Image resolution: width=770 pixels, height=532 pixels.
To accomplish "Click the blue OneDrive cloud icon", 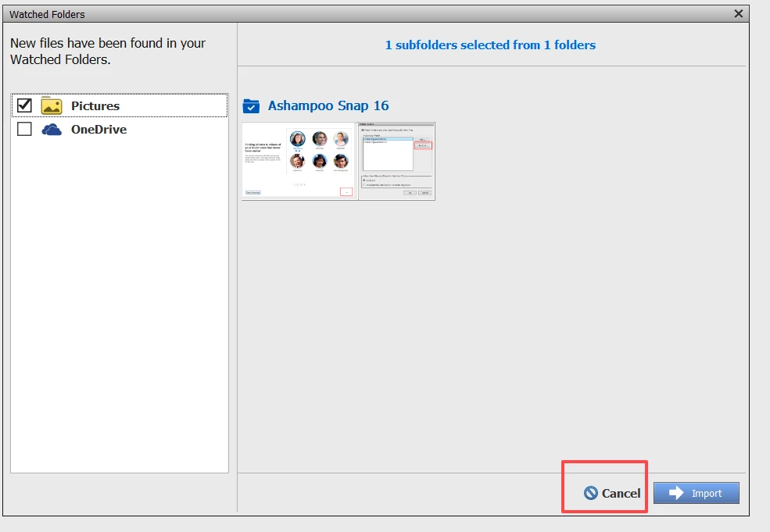I will 52,130.
